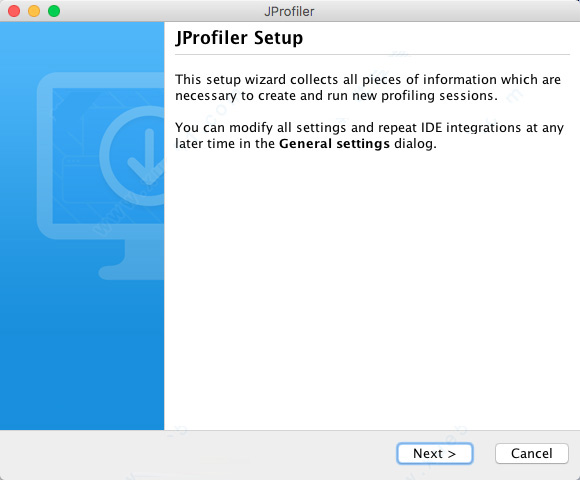Click the lower blue sidebar area below the monitor
The height and width of the screenshot is (480, 580).
[x=82, y=355]
